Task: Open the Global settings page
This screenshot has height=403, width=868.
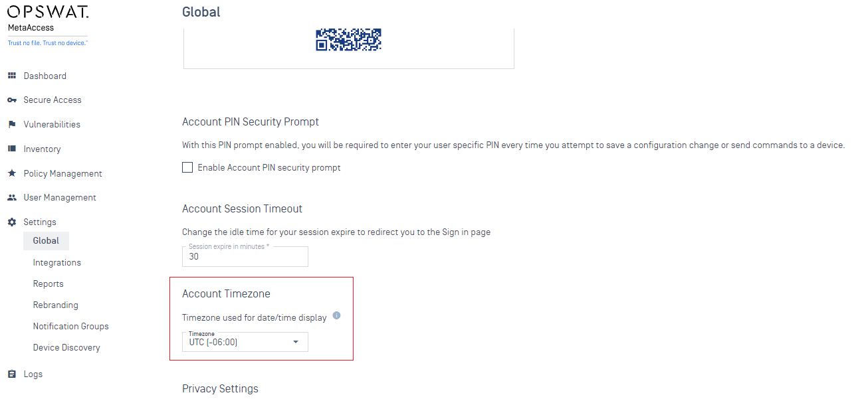Action: point(46,241)
